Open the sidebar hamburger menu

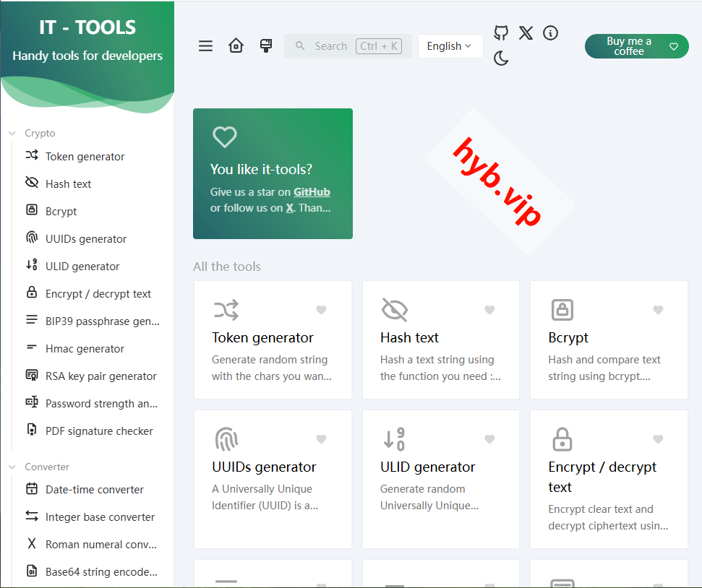click(x=205, y=46)
